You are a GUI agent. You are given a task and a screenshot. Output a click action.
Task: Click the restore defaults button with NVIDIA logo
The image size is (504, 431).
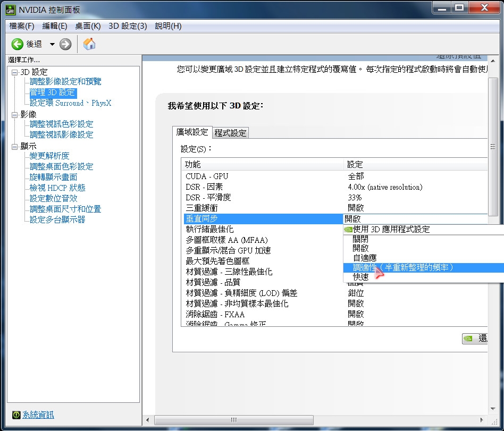tap(475, 339)
